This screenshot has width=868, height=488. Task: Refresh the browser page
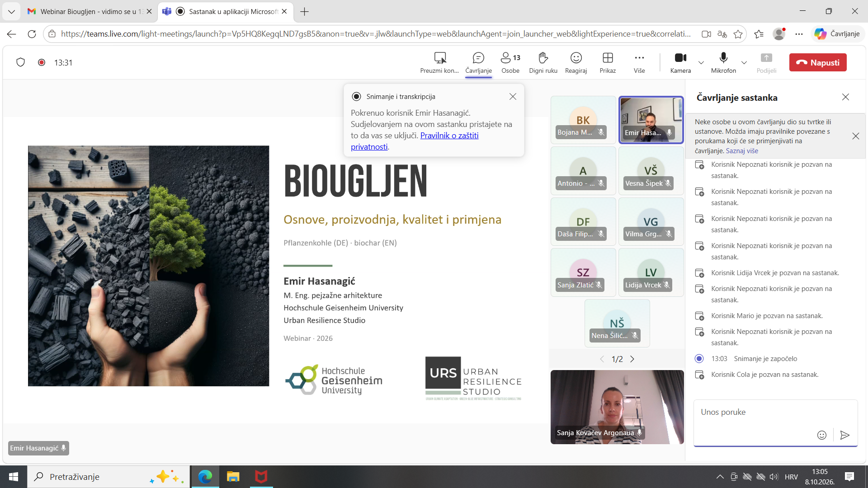tap(32, 34)
